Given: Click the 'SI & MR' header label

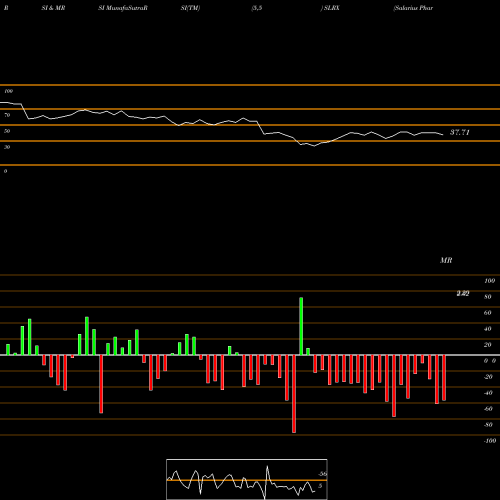Looking at the screenshot, I should pos(53,8).
